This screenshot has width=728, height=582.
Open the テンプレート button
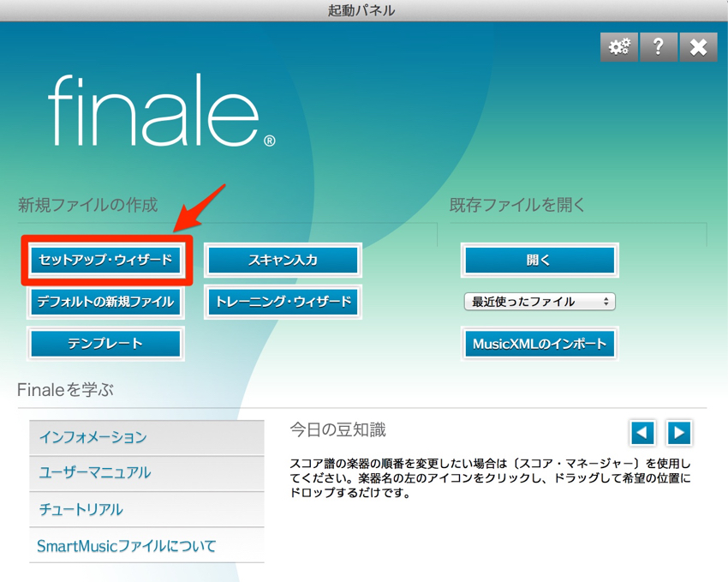pos(106,344)
